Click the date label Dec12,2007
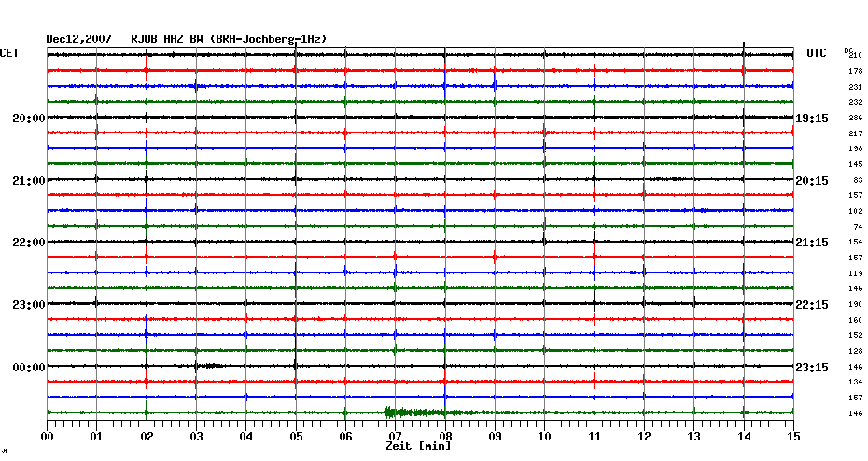 pyautogui.click(x=78, y=39)
